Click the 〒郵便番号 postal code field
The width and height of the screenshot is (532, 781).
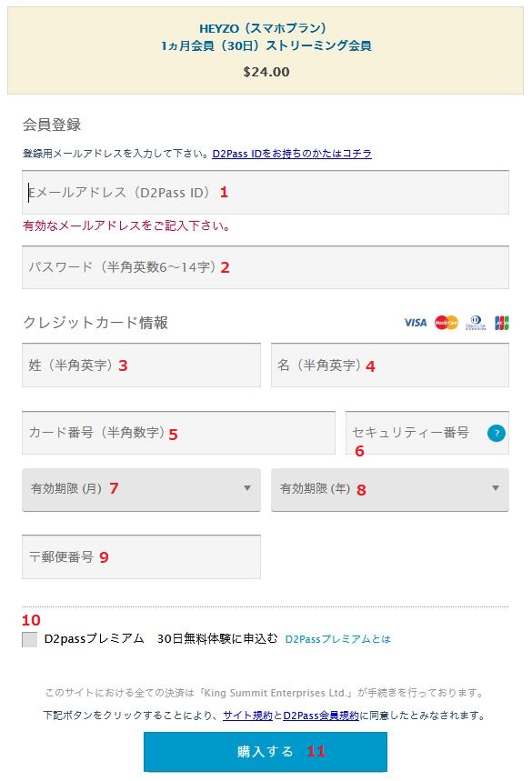tap(141, 556)
